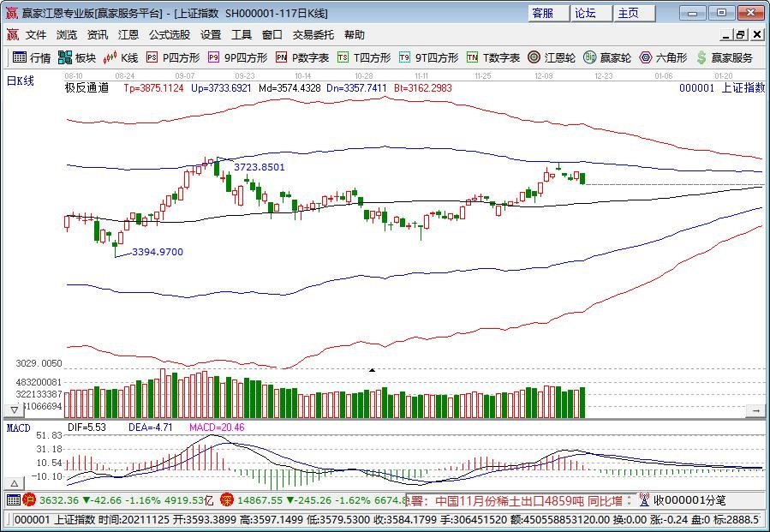
Task: Click the app icon in the title bar
Action: (x=12, y=13)
